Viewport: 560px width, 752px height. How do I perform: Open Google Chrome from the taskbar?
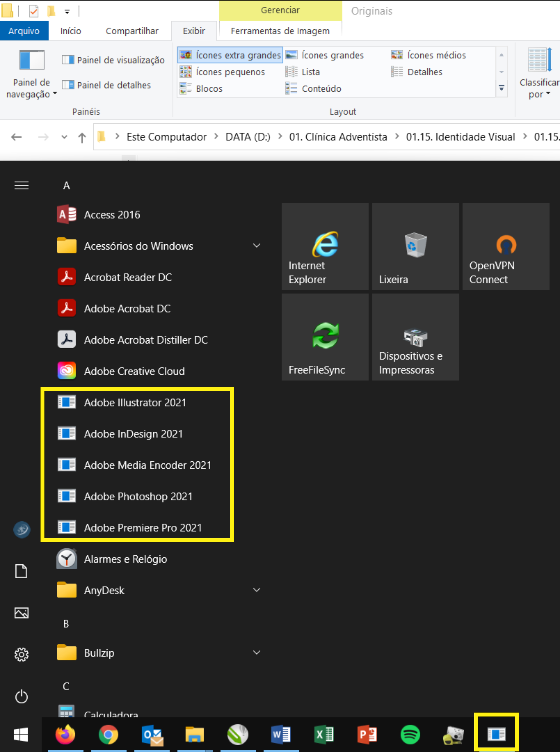[x=109, y=734]
